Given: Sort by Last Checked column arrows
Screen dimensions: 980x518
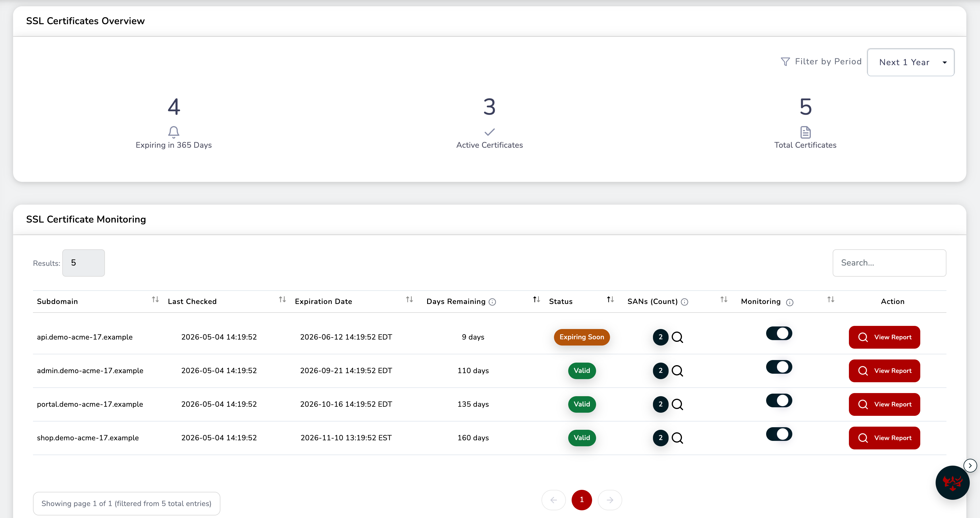Looking at the screenshot, I should pyautogui.click(x=282, y=299).
